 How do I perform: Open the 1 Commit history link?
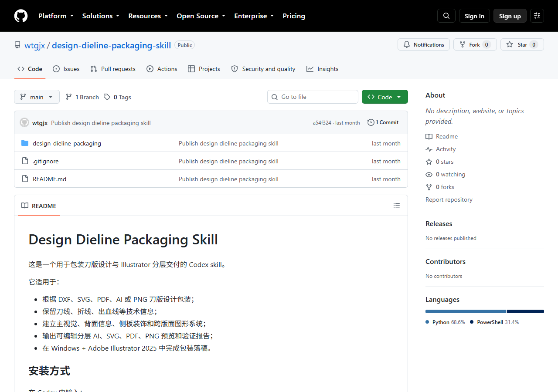click(383, 122)
